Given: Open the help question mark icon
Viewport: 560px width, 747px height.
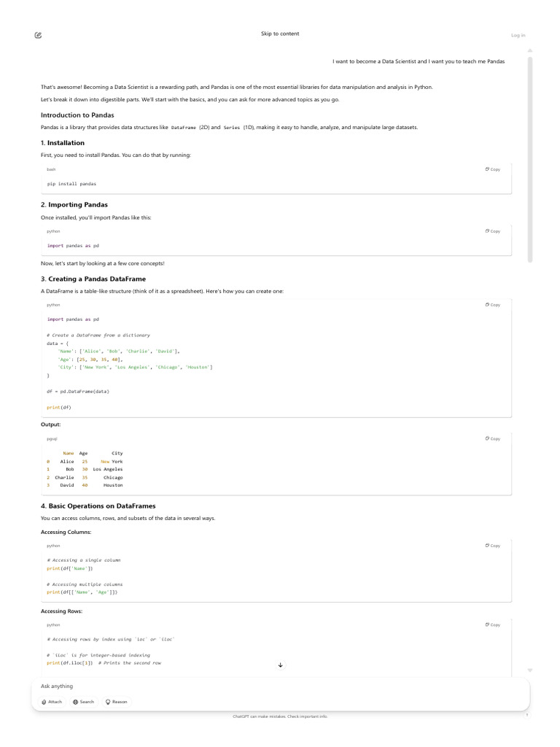Looking at the screenshot, I should [526, 715].
